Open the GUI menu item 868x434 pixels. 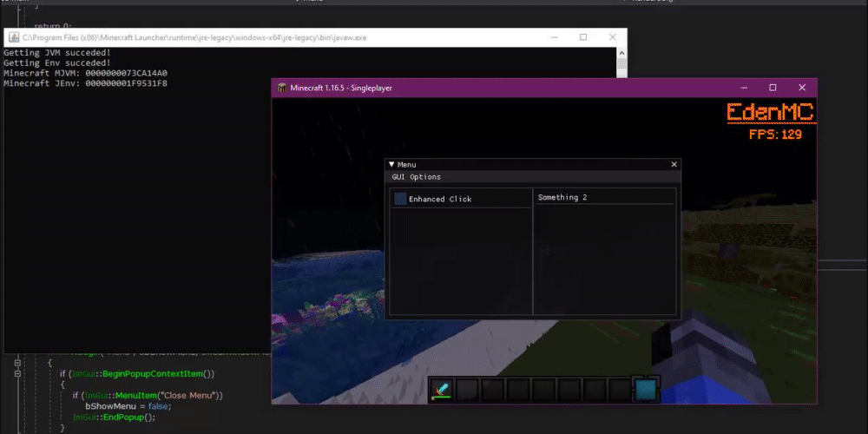tap(398, 177)
